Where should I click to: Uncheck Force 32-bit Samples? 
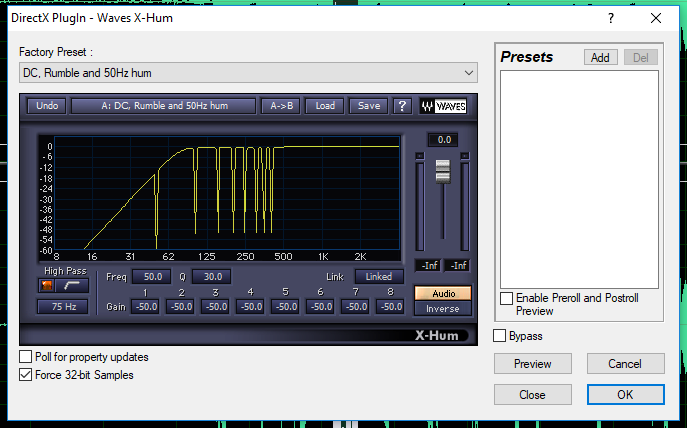coord(25,375)
